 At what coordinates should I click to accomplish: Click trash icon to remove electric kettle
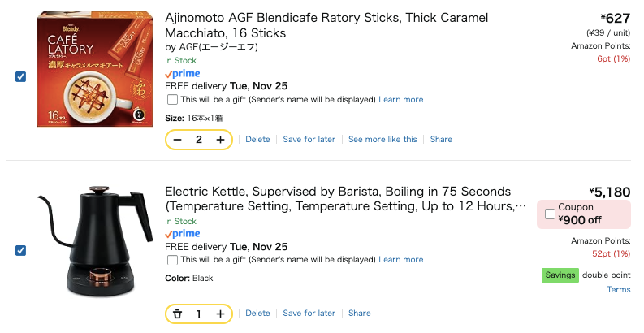point(178,314)
